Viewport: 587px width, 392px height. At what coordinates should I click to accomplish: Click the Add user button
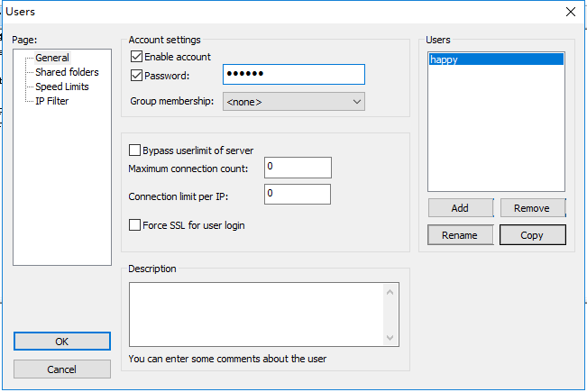[x=460, y=208]
